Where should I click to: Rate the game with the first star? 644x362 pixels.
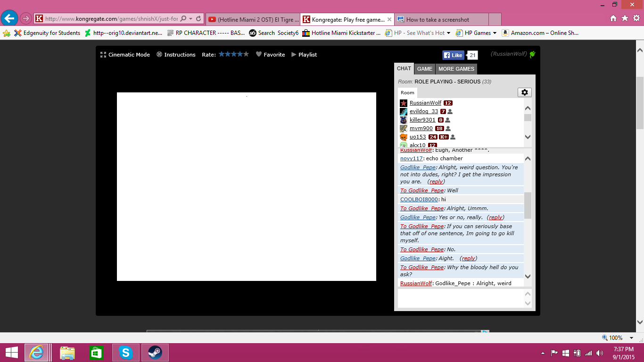tap(222, 54)
